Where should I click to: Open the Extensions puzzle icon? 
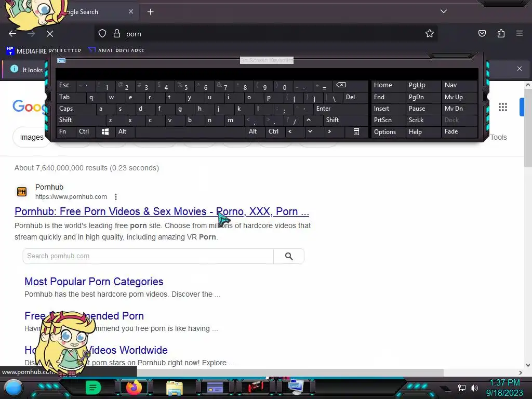(x=501, y=33)
